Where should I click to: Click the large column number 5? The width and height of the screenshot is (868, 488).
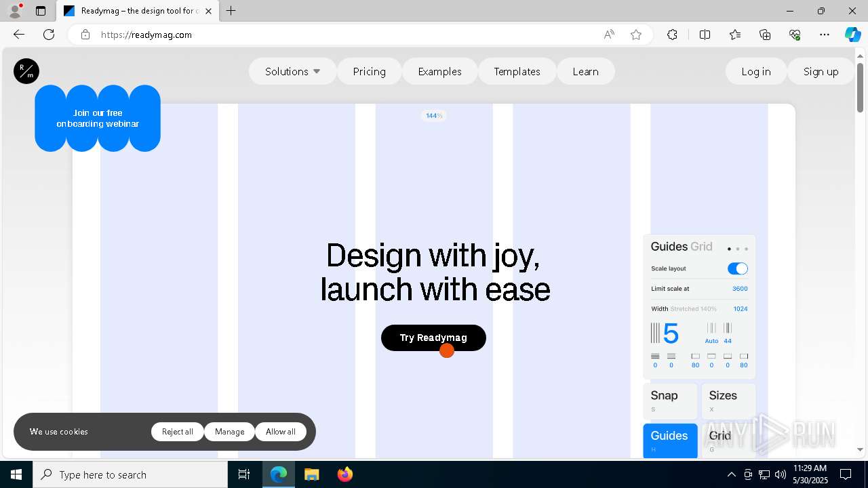[671, 333]
